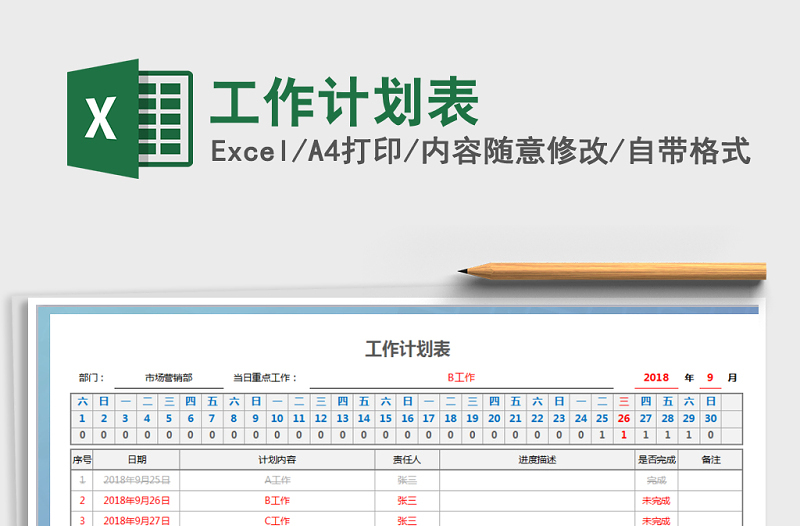Click the red 三 weekday cell

pos(624,402)
